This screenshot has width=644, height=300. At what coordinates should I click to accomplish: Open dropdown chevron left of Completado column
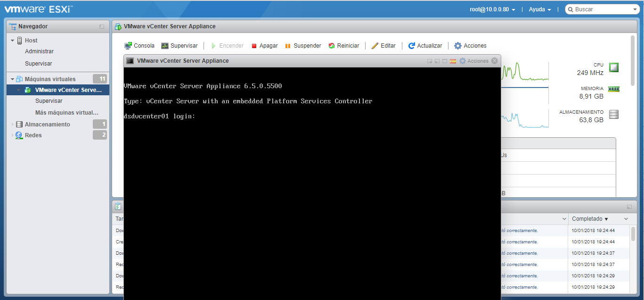564,219
